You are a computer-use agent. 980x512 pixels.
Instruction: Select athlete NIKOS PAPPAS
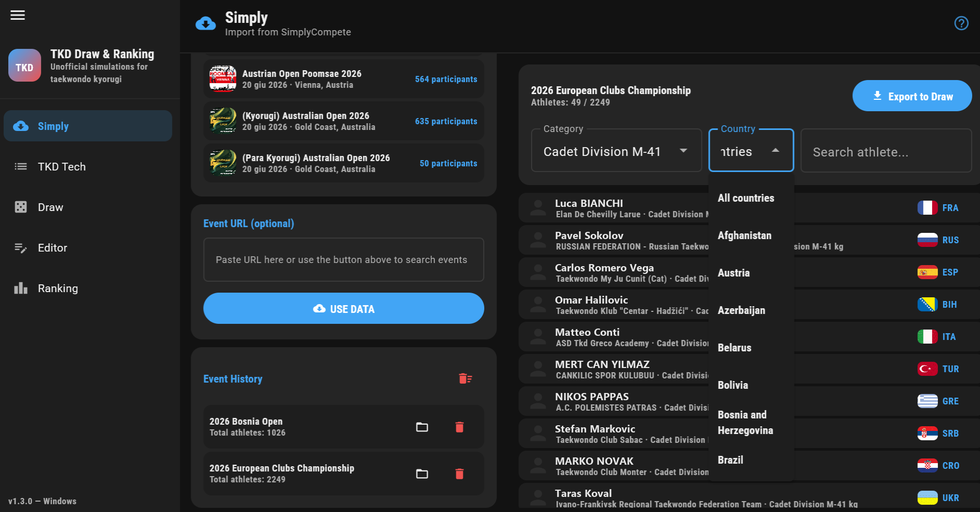pos(749,401)
